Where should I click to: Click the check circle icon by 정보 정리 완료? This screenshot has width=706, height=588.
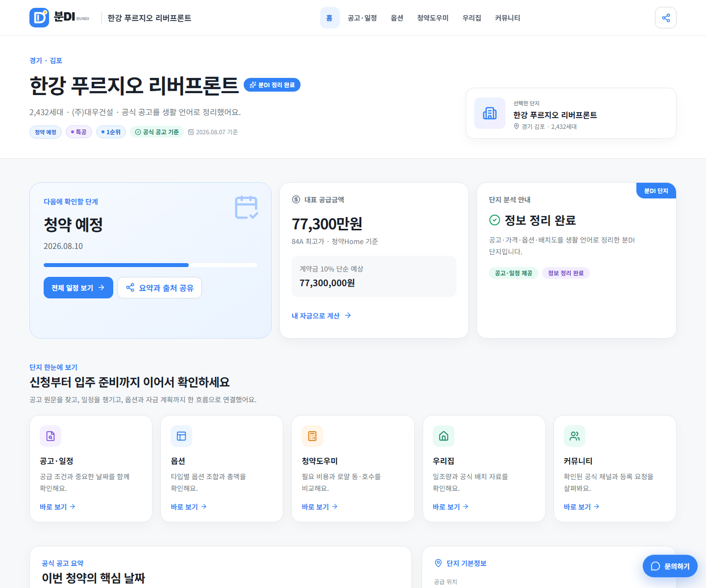click(x=495, y=220)
